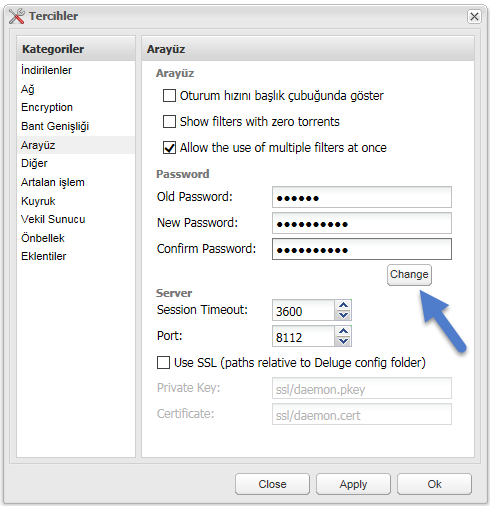Screen dimensions: 490x506
Task: Enable the Use SSL checkbox
Action: coord(163,362)
